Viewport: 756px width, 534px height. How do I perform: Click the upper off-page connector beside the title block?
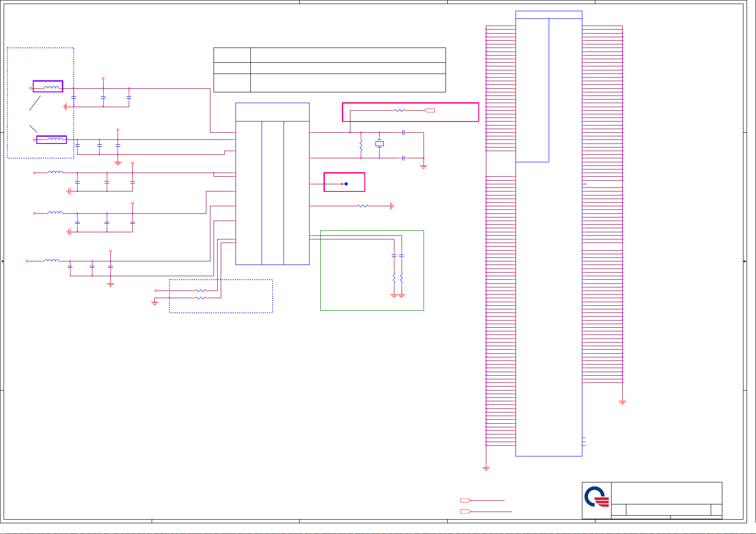tap(466, 500)
